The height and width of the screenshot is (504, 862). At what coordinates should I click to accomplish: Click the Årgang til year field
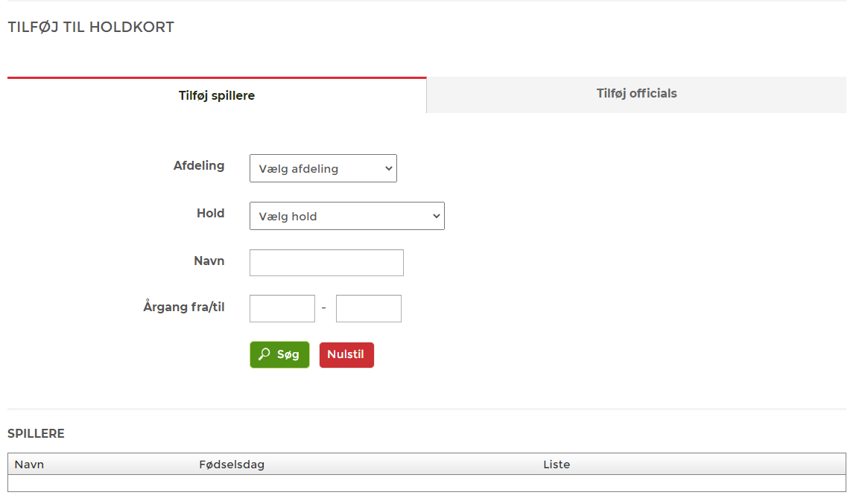pyautogui.click(x=369, y=309)
